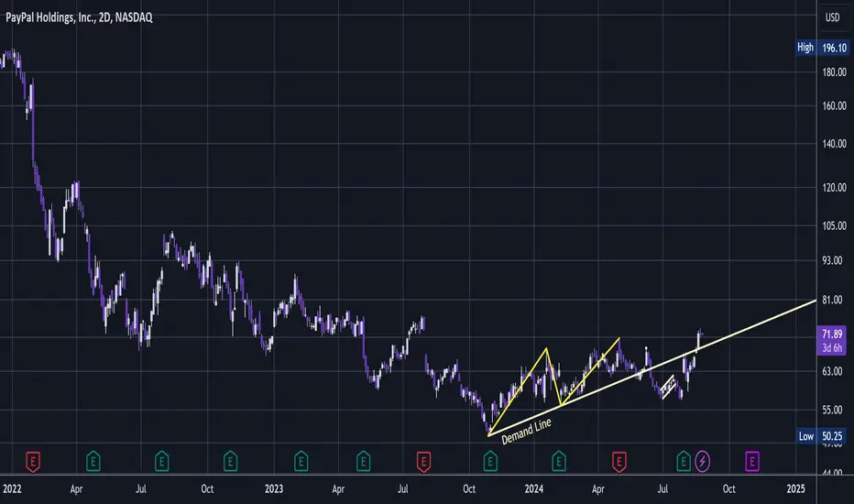Click the 2025 label on time axis
The height and width of the screenshot is (504, 854).
coord(795,488)
